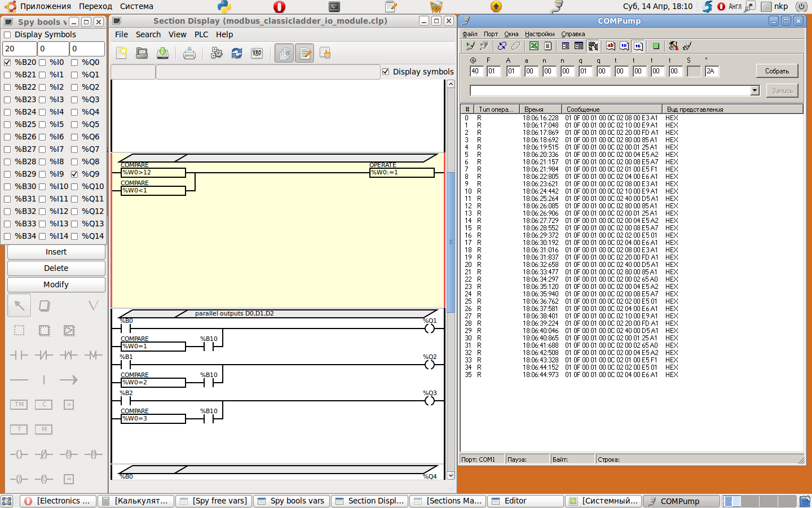Click the Англ keyboard layout indicator
Image resolution: width=812 pixels, height=508 pixels.
click(x=735, y=6)
